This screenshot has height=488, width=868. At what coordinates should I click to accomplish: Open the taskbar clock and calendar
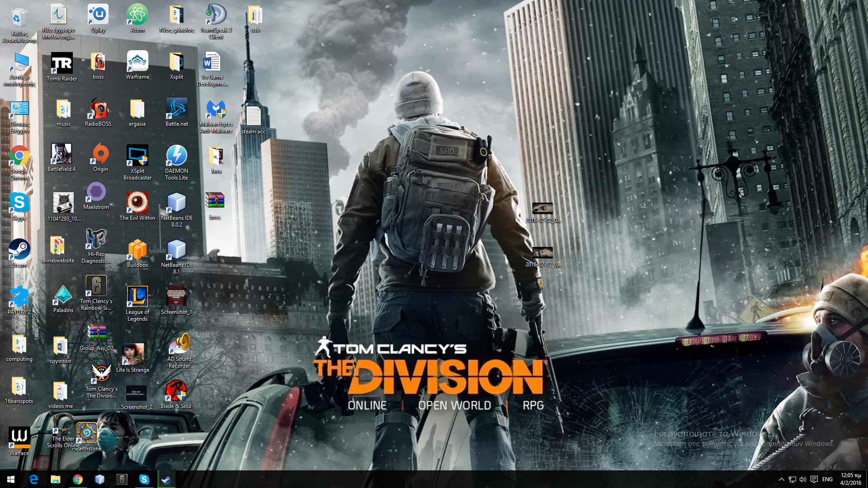click(x=851, y=479)
